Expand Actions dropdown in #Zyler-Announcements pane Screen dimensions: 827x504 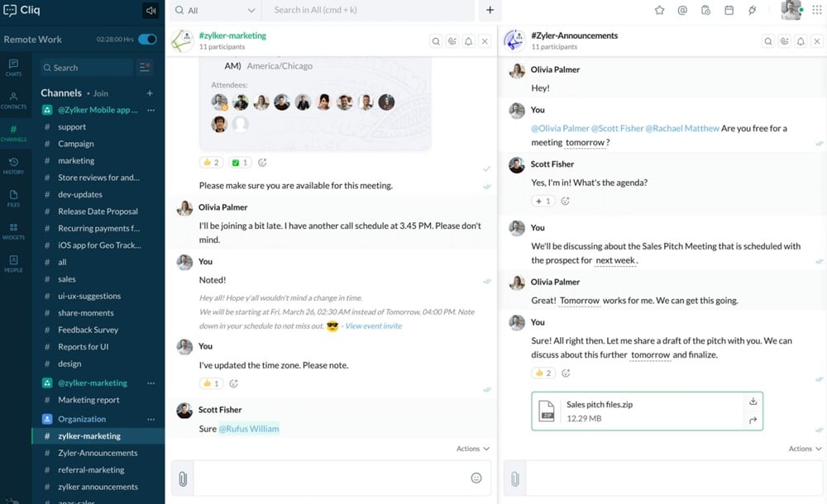point(805,449)
